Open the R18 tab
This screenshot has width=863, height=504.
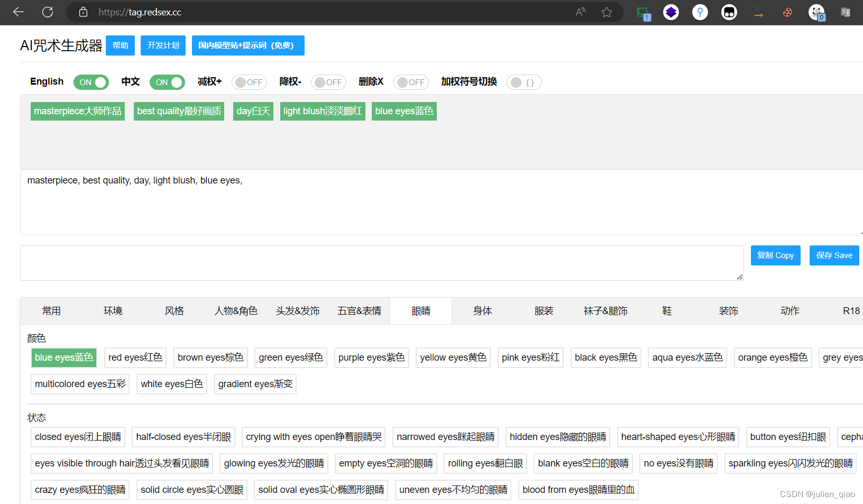(851, 311)
